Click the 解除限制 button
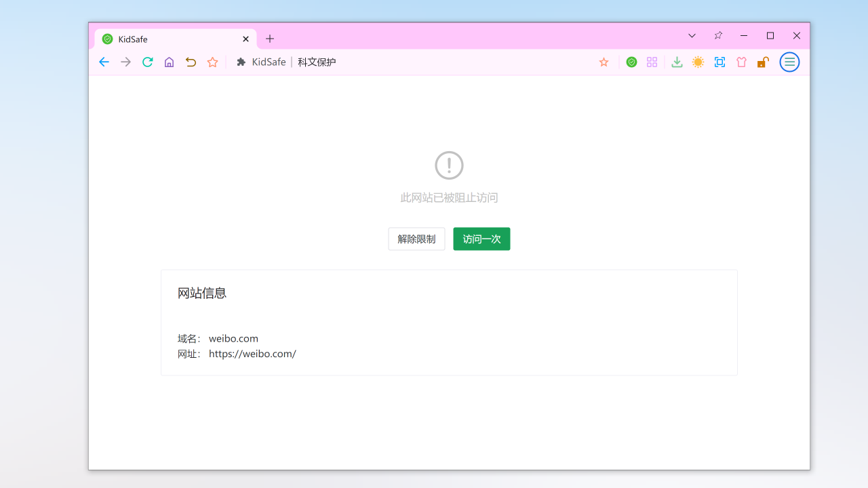 [x=416, y=239]
